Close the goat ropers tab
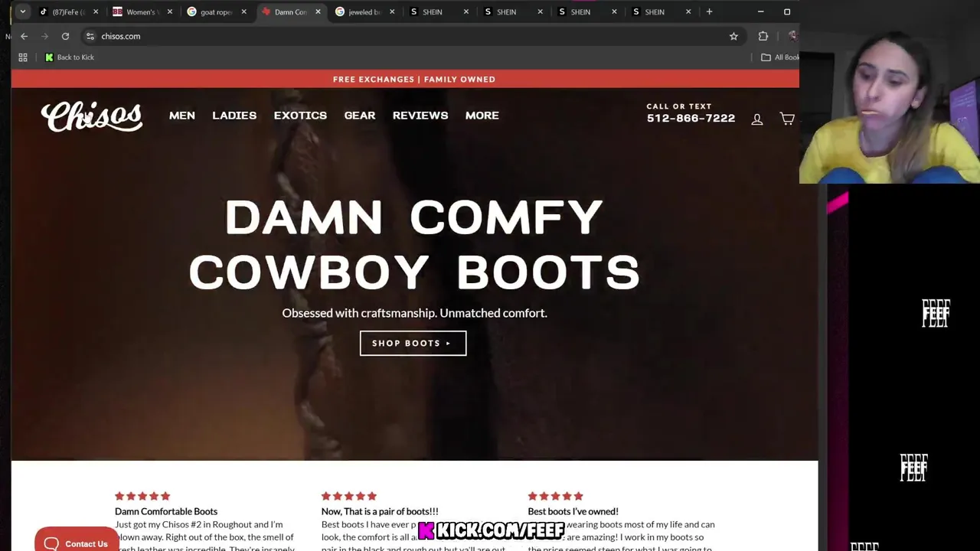 coord(244,11)
